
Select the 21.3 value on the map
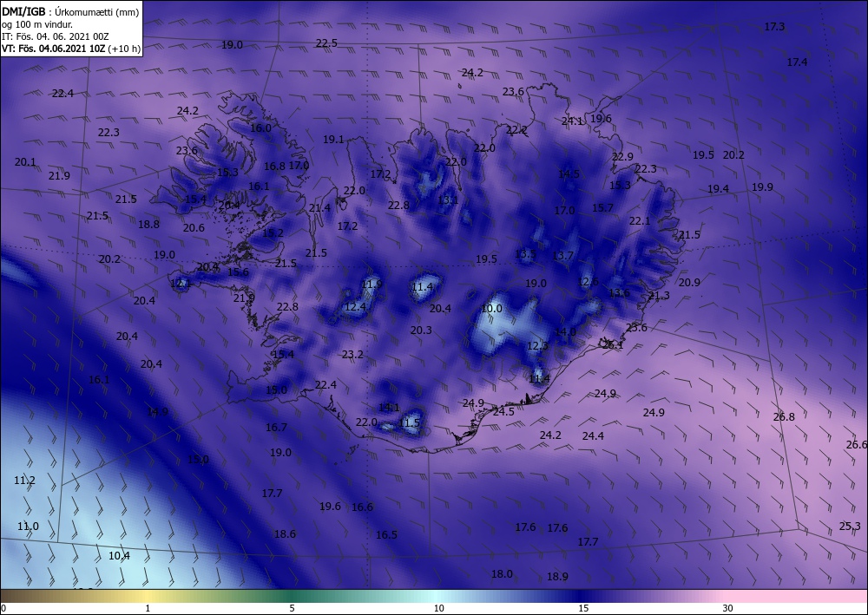point(659,295)
